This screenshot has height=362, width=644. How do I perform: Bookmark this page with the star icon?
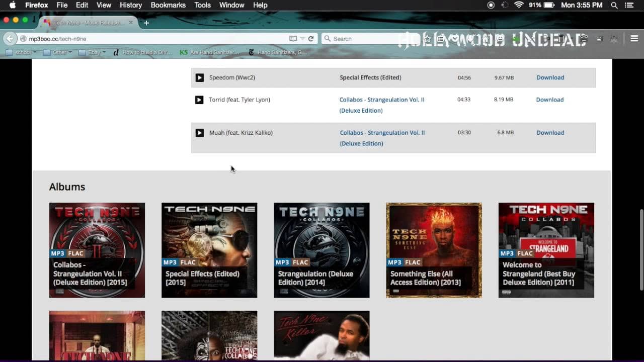point(427,39)
